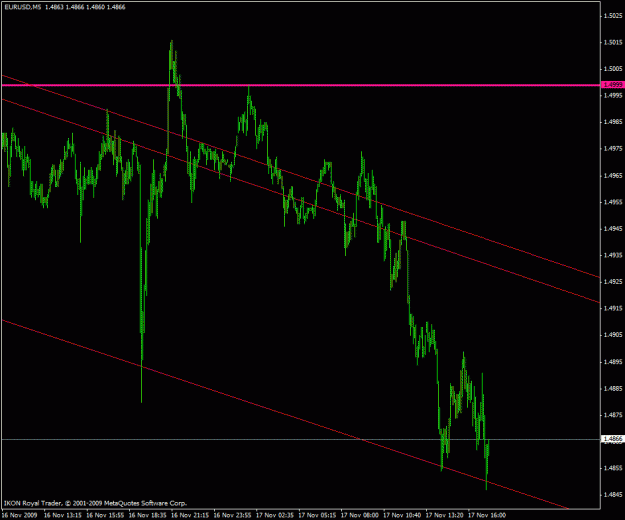Click the 1.4895 price scale label
Screen dimensions: 625x520
[613, 362]
